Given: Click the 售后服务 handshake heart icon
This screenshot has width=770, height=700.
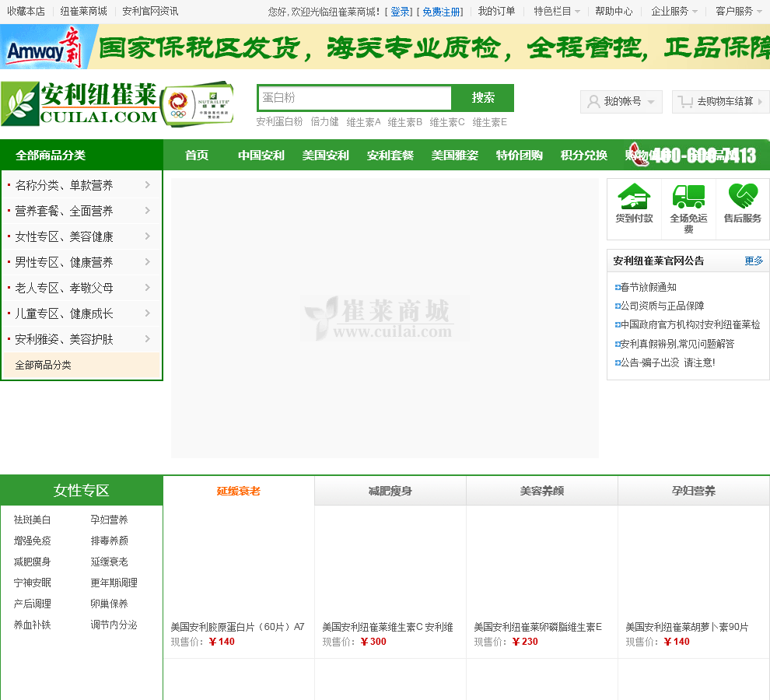Looking at the screenshot, I should click(743, 196).
